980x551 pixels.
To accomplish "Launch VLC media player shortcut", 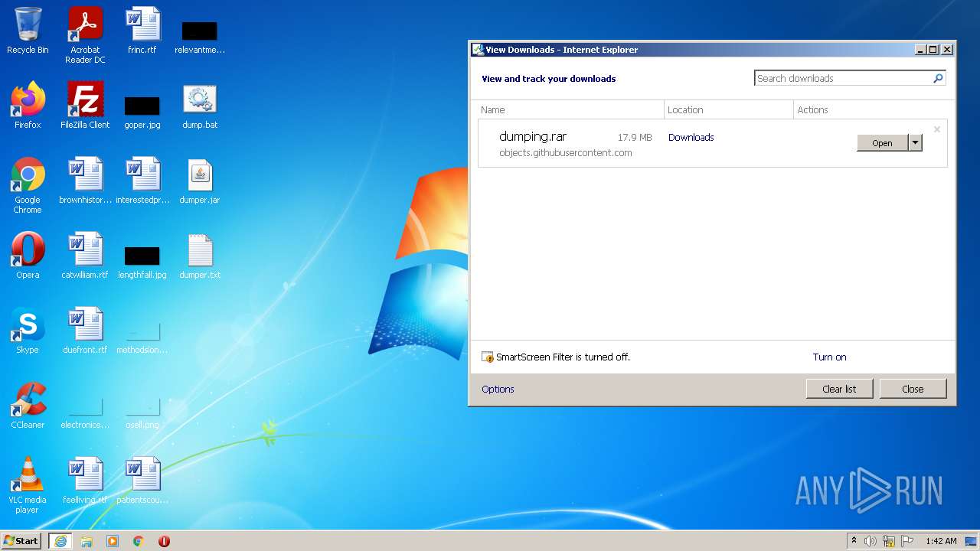I will tap(28, 485).
